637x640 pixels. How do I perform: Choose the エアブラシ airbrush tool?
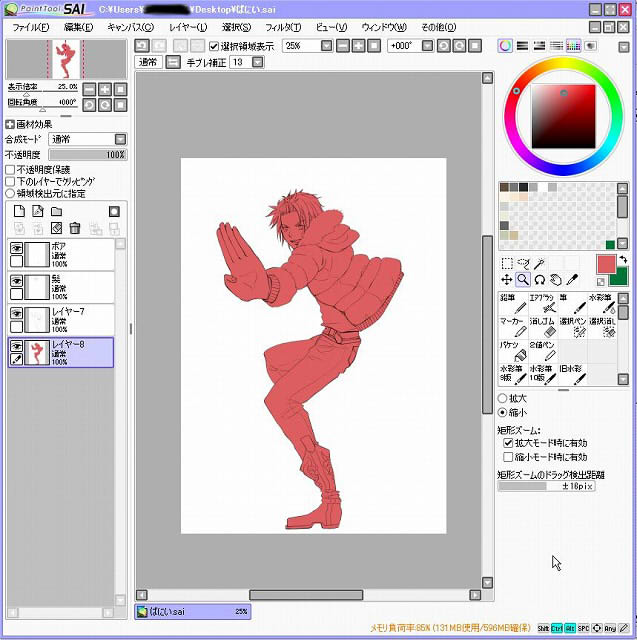tap(543, 303)
